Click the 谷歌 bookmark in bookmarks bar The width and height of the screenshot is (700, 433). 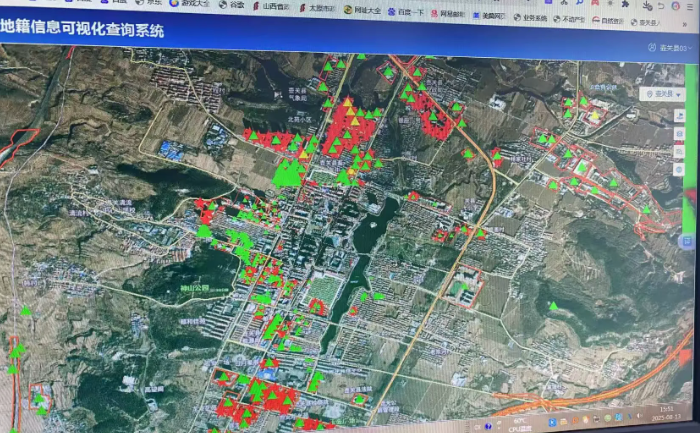click(236, 5)
